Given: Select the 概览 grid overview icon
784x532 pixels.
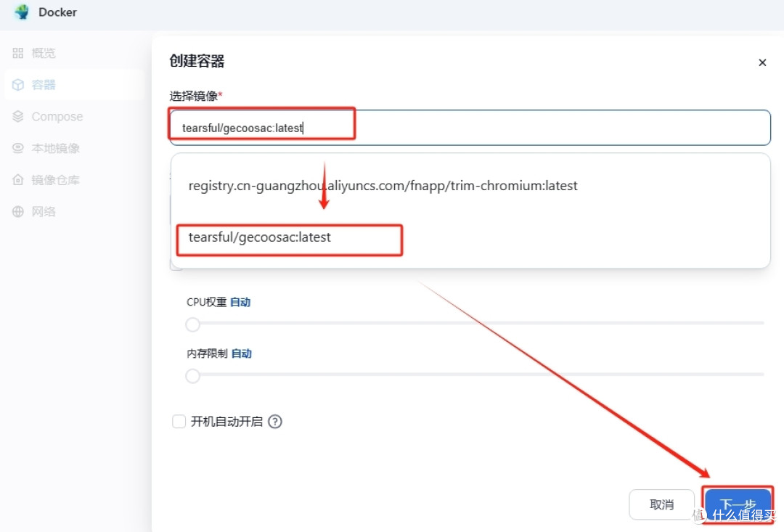Looking at the screenshot, I should coord(17,52).
